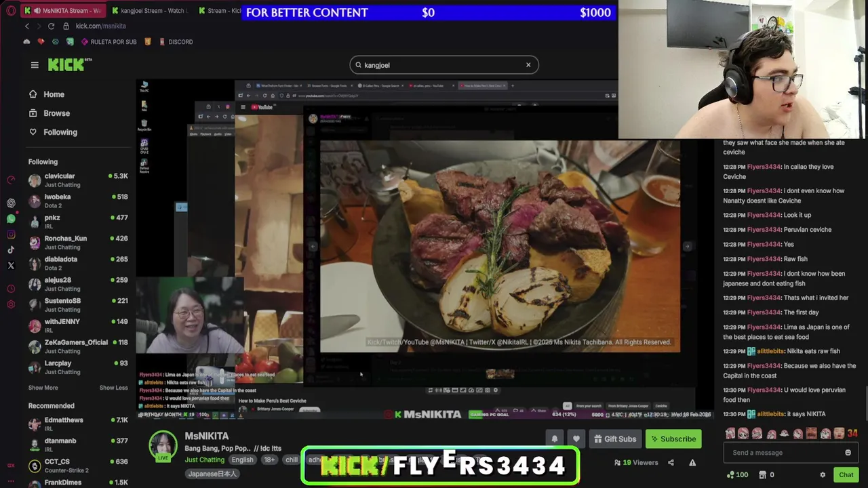Click the 100 channel points icon

(x=730, y=475)
